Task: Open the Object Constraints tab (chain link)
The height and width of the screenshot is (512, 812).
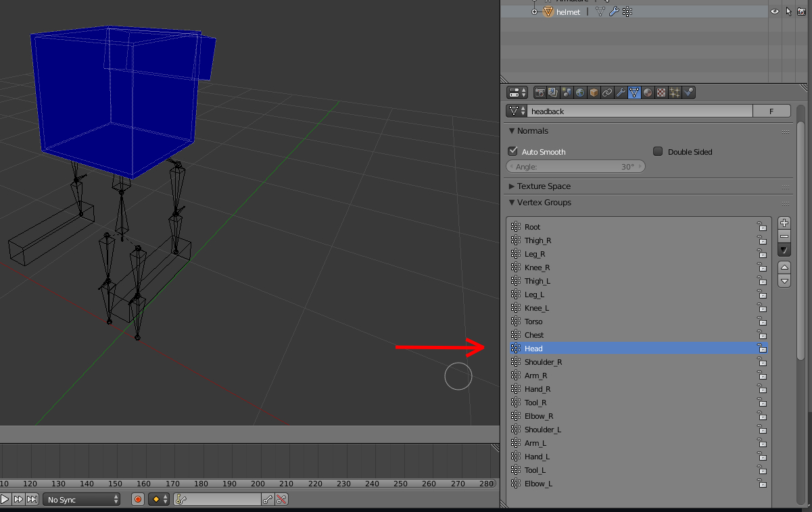Action: [607, 93]
